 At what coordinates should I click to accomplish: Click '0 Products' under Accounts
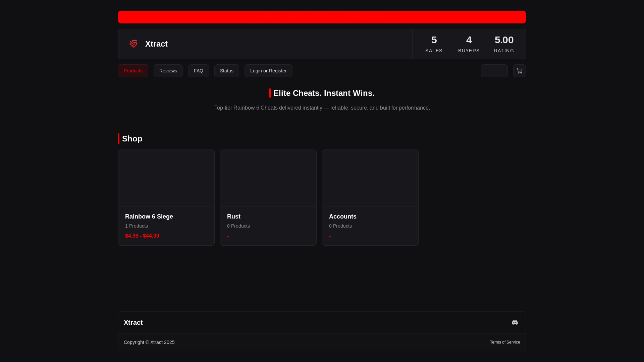coord(340,226)
